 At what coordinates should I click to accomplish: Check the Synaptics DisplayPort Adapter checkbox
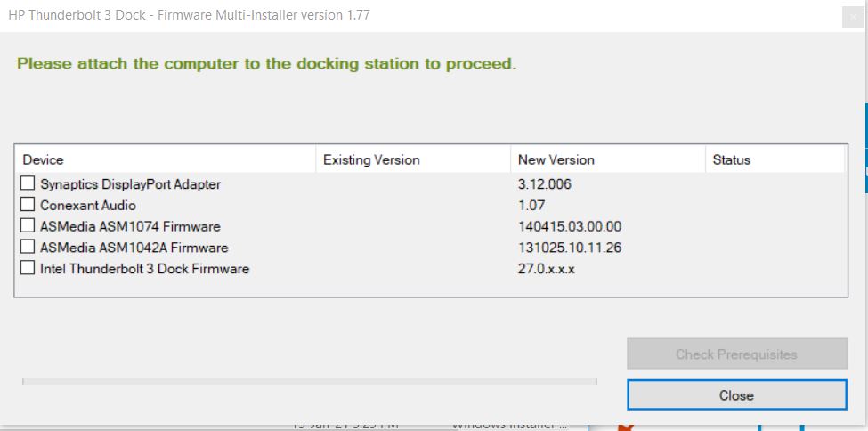28,184
